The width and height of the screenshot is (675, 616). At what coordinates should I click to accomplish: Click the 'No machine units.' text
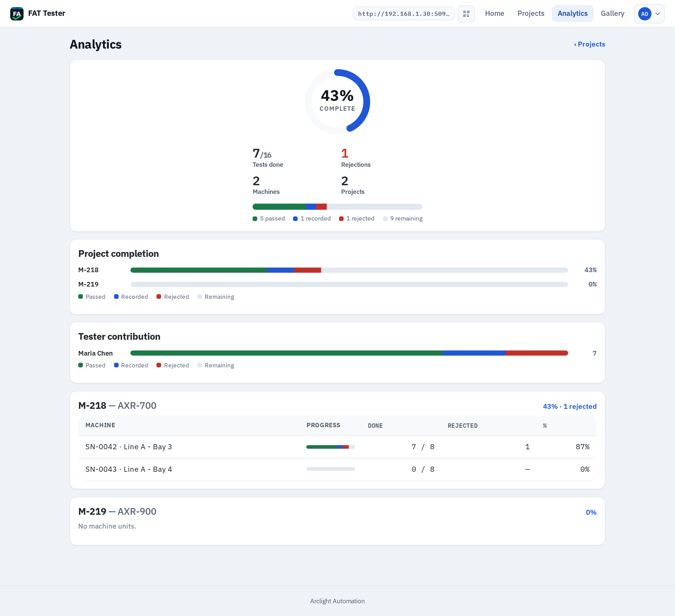pyautogui.click(x=107, y=526)
